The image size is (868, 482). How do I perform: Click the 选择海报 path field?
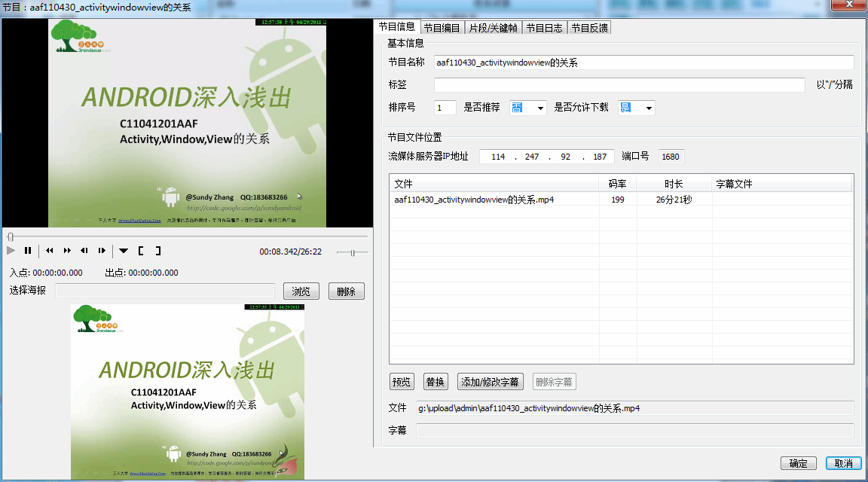165,291
